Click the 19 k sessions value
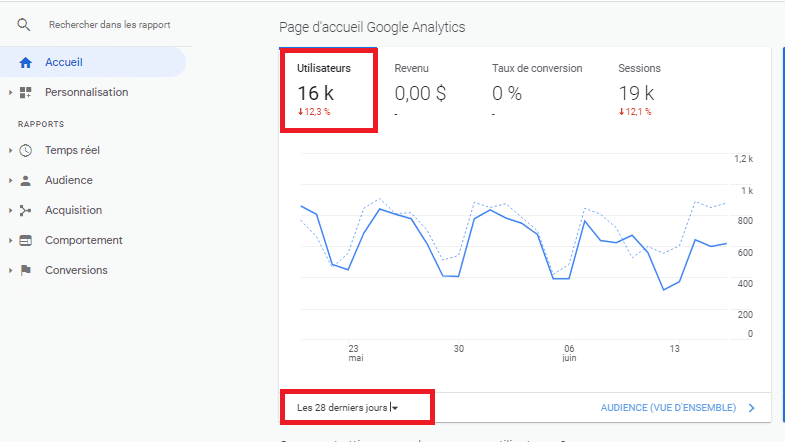The width and height of the screenshot is (785, 442). [x=636, y=93]
